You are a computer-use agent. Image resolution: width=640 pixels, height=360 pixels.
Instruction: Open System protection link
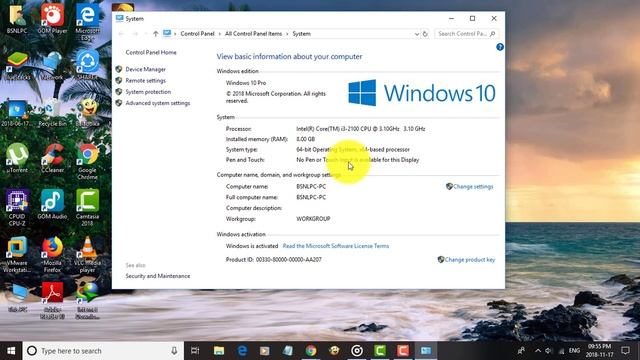pyautogui.click(x=148, y=92)
